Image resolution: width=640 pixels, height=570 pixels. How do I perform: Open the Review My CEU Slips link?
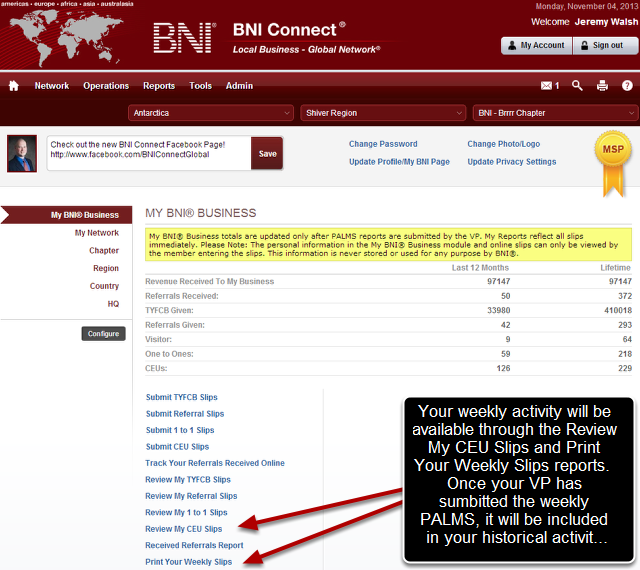point(184,529)
